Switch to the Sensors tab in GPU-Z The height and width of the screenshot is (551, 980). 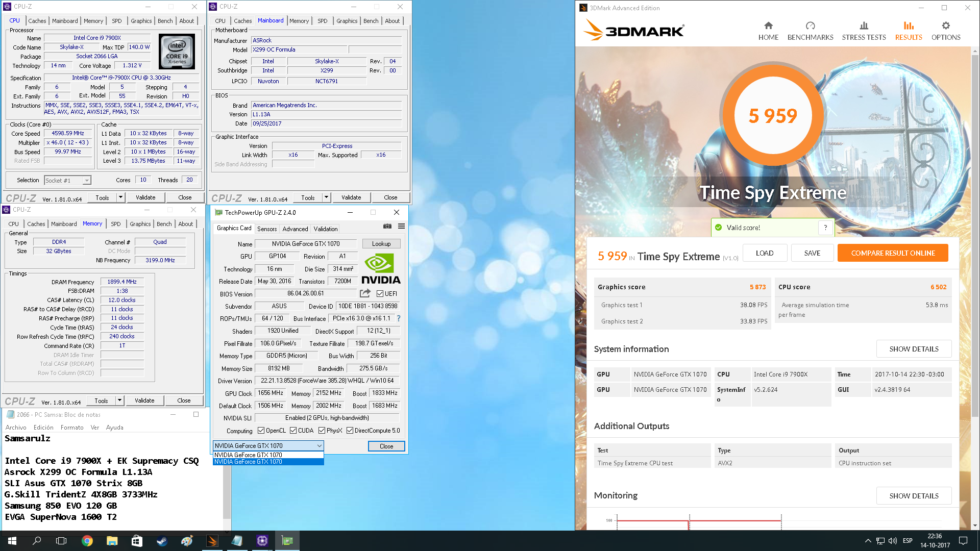pos(267,229)
